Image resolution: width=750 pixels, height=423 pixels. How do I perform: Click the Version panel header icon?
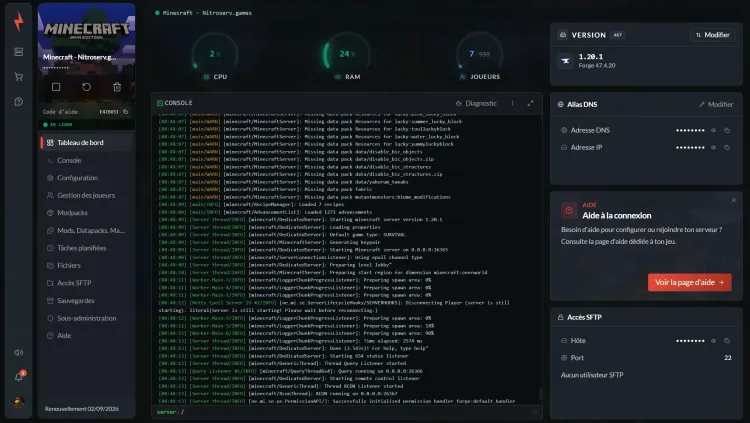tap(563, 35)
